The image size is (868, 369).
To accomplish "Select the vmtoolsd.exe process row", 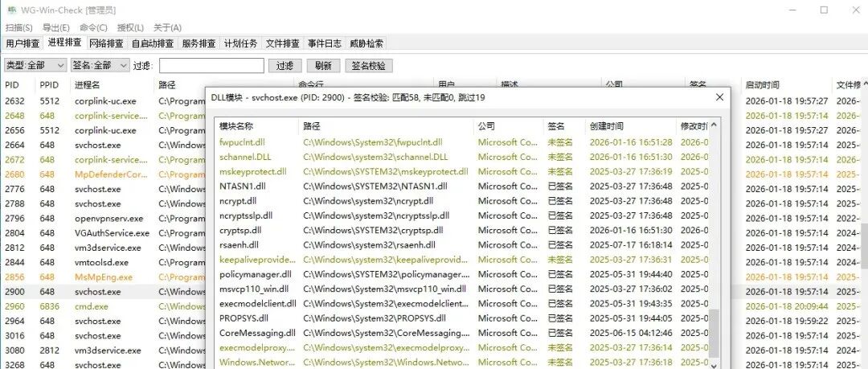I will pyautogui.click(x=104, y=262).
